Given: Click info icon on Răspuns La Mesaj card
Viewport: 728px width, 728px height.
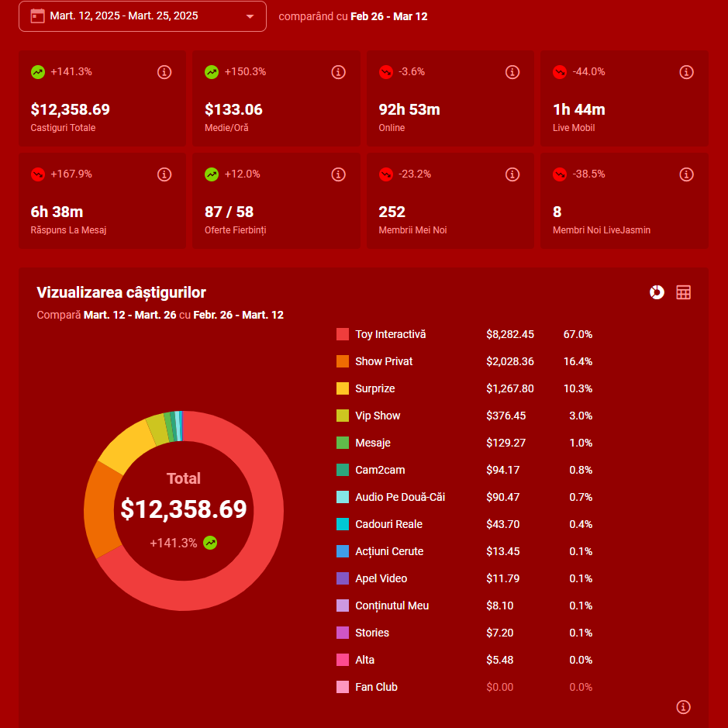Looking at the screenshot, I should point(164,174).
